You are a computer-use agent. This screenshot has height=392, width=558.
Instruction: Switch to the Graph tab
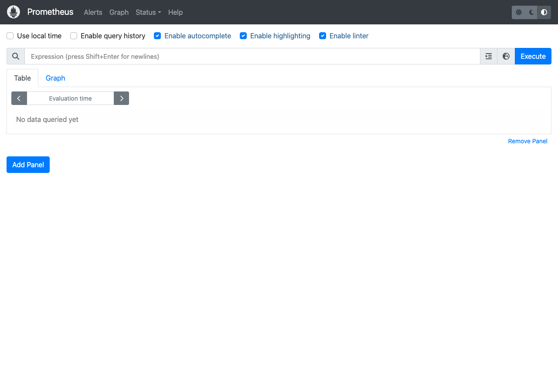55,78
